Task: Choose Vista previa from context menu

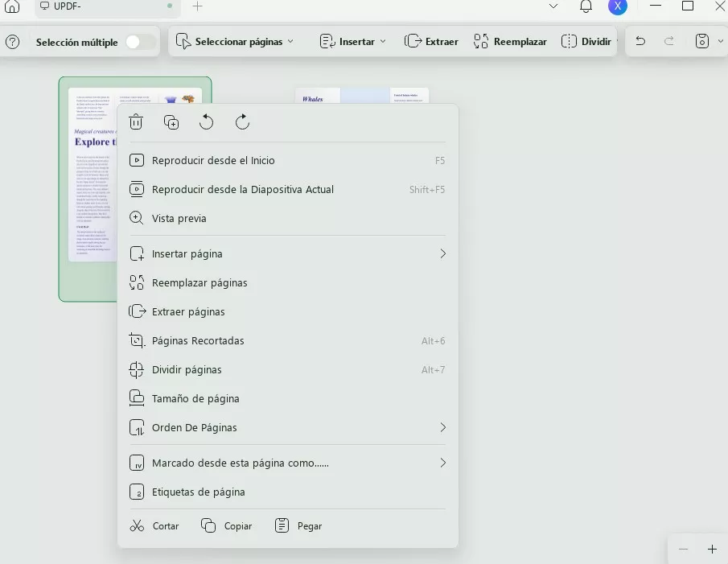Action: (x=287, y=218)
